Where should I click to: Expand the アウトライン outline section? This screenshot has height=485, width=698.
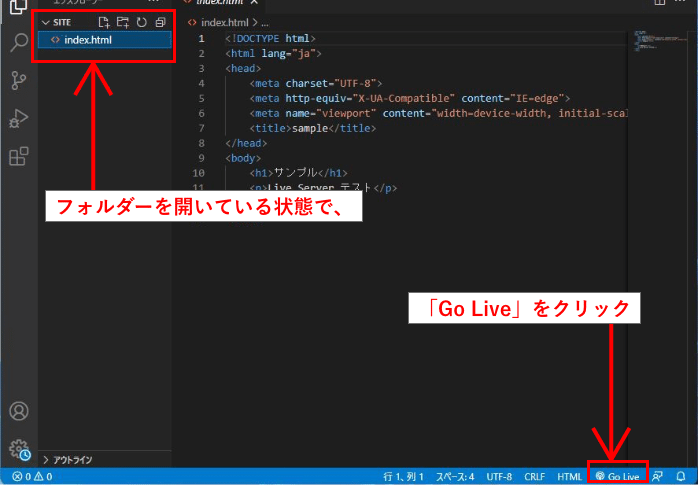68,460
